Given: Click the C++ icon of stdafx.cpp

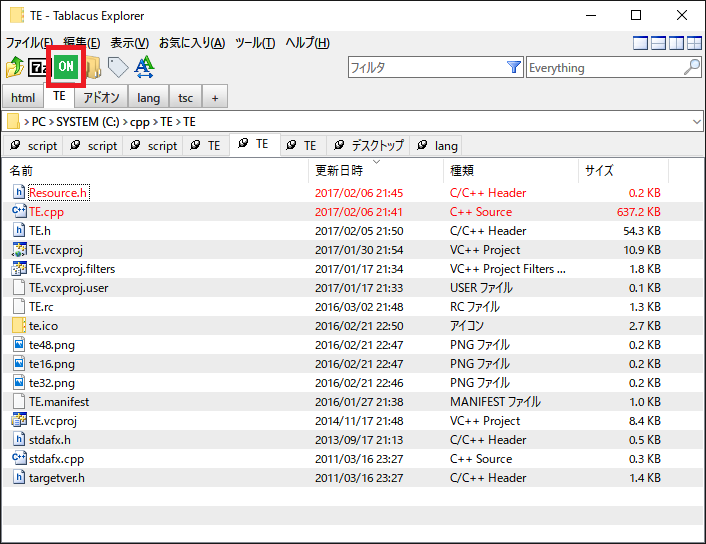Looking at the screenshot, I should 19,458.
